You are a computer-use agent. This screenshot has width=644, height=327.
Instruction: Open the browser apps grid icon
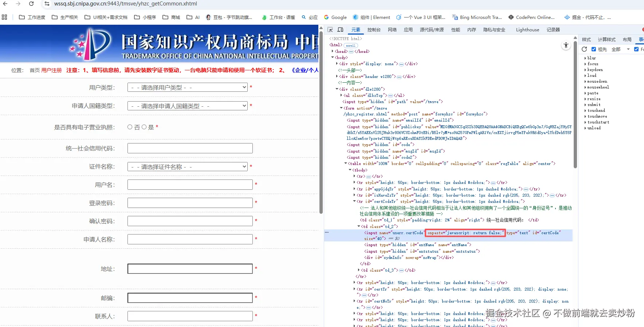pyautogui.click(x=4, y=17)
